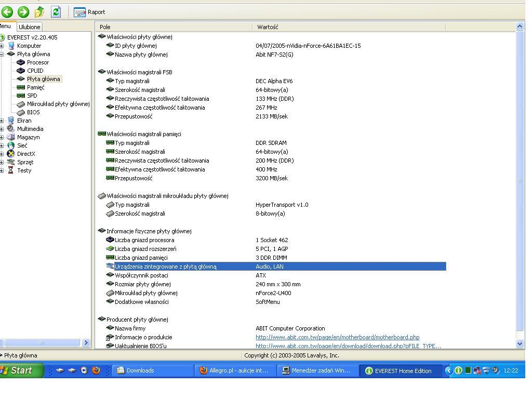This screenshot has height=399, width=532.
Task: Click the green Back arrow toolbar icon
Action: 7,12
